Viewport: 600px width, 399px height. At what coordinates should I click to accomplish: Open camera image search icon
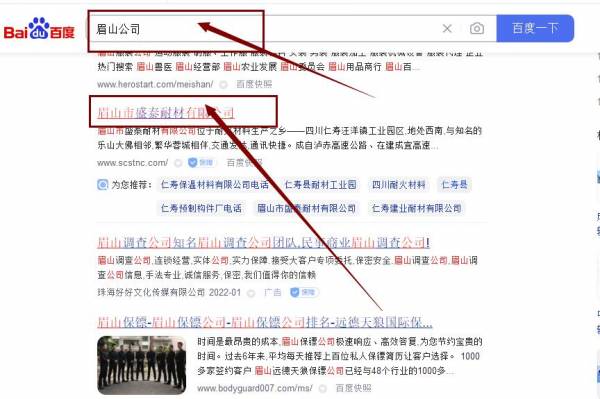[x=477, y=28]
